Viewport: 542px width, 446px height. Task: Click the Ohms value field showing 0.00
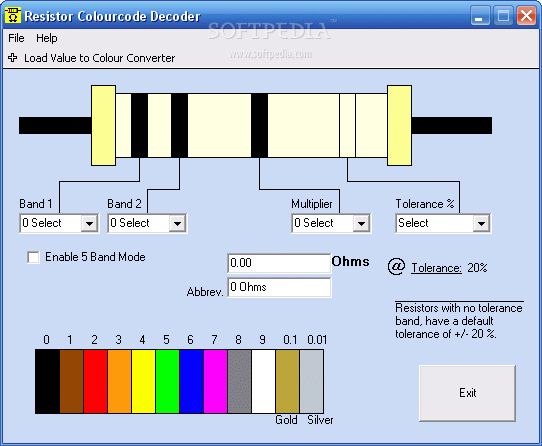point(279,263)
